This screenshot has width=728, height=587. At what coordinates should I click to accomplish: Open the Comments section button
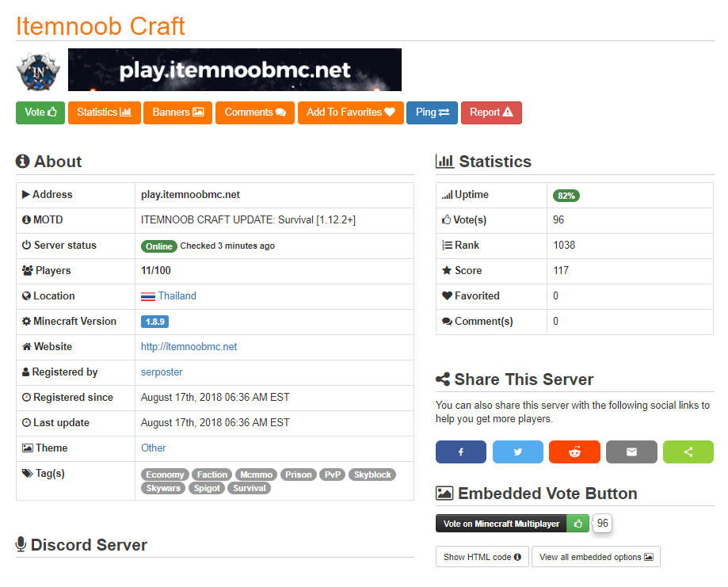coord(255,112)
